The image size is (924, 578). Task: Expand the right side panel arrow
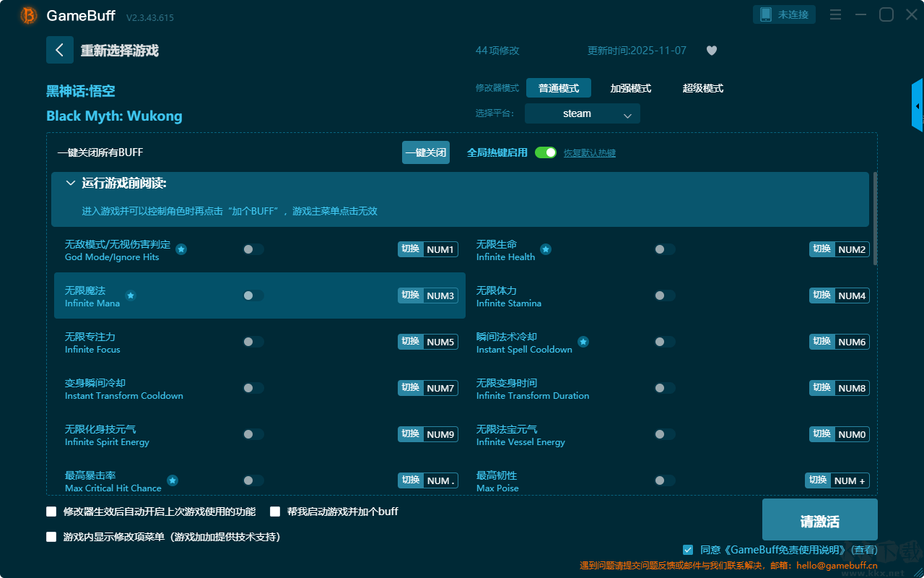click(x=918, y=105)
